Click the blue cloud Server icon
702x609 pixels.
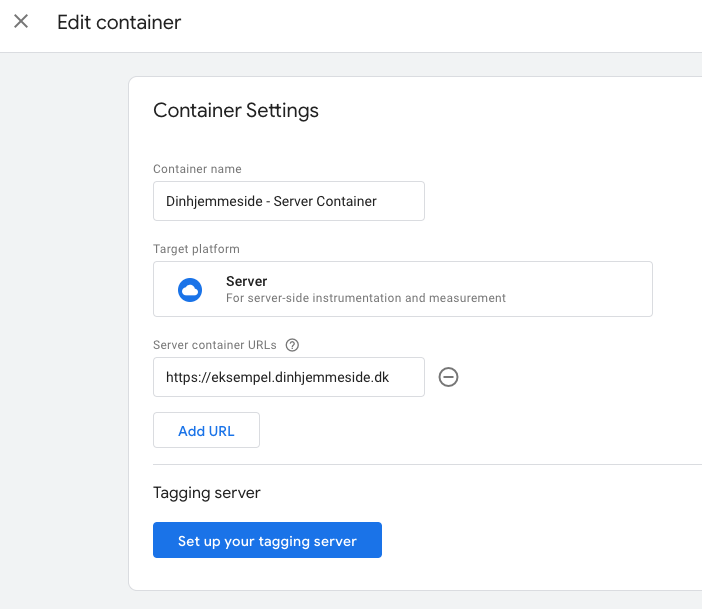pyautogui.click(x=190, y=290)
